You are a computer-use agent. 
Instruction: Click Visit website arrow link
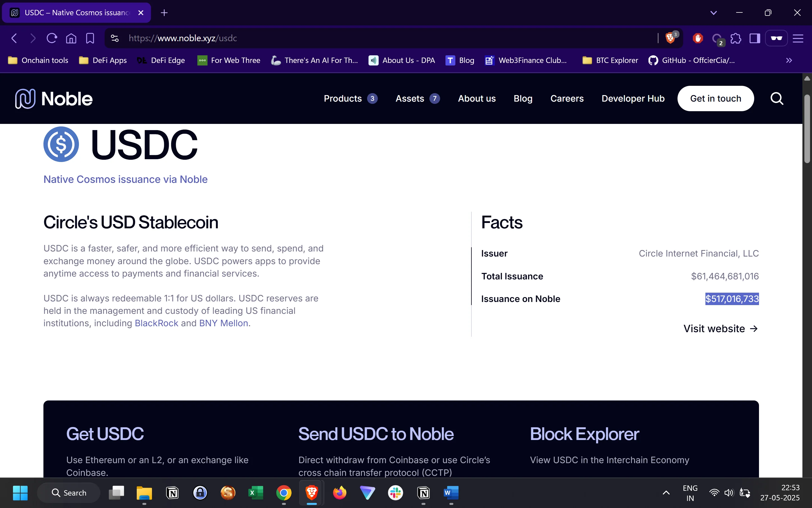(x=721, y=329)
